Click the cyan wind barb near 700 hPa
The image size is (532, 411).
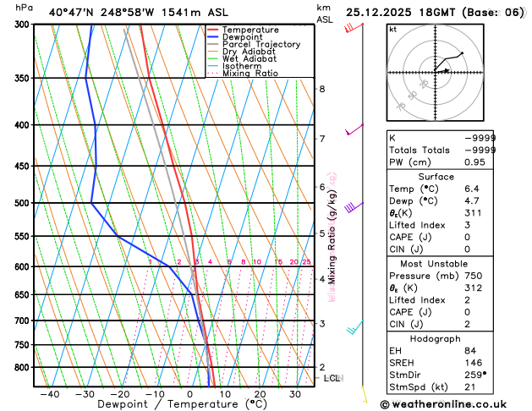(355, 326)
